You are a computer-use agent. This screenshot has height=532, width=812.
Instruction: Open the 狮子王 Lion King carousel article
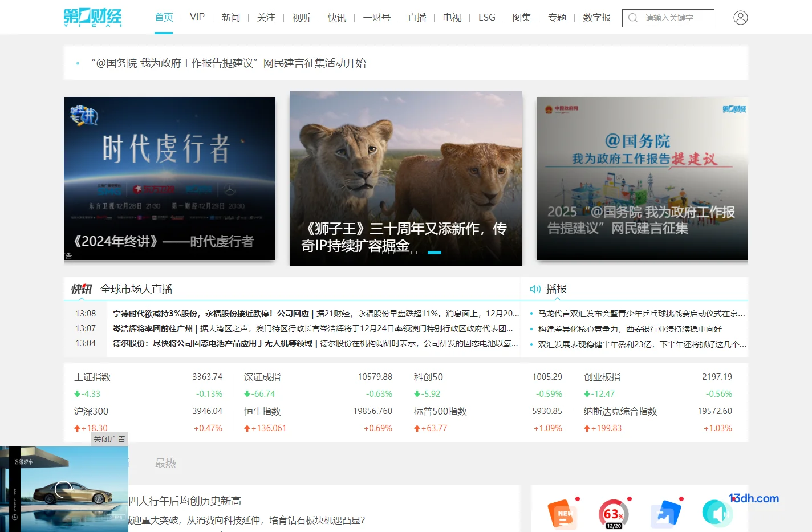pos(406,178)
